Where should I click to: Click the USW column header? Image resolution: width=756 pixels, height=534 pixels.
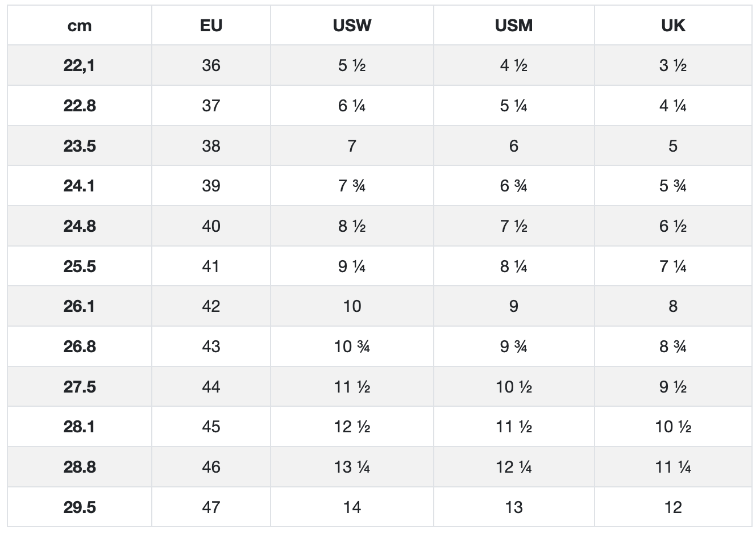coord(352,26)
